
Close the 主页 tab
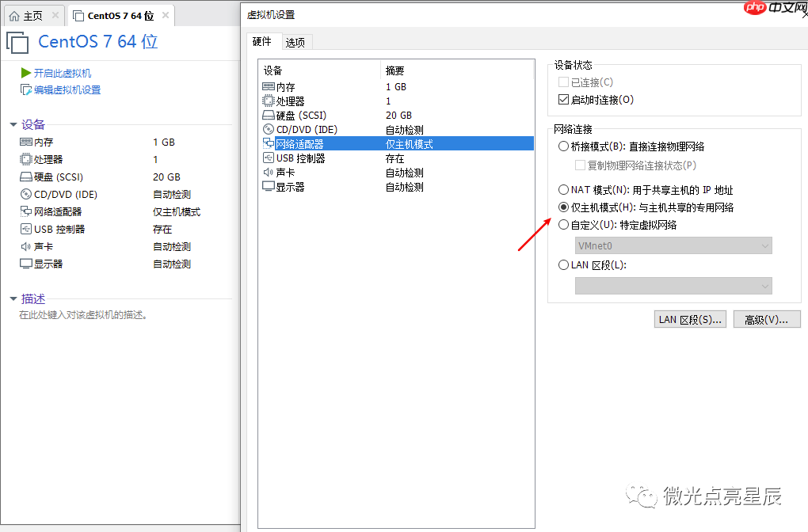[x=55, y=16]
